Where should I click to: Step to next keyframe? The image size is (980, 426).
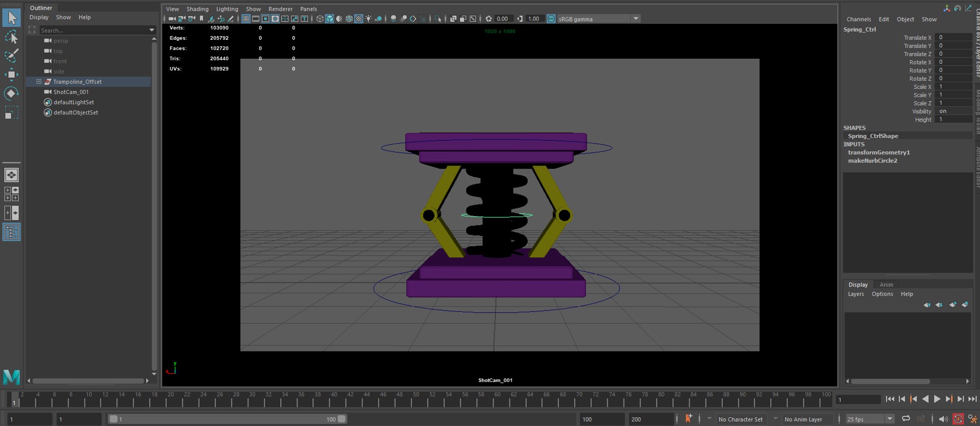point(949,399)
